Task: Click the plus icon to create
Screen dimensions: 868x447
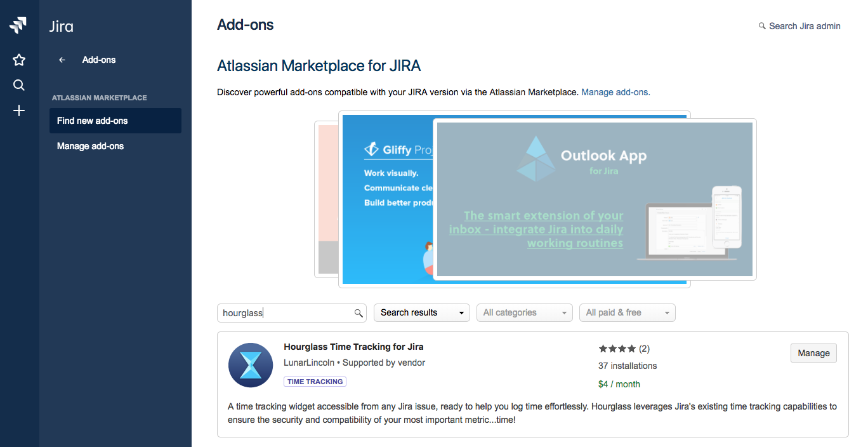Action: 19,110
